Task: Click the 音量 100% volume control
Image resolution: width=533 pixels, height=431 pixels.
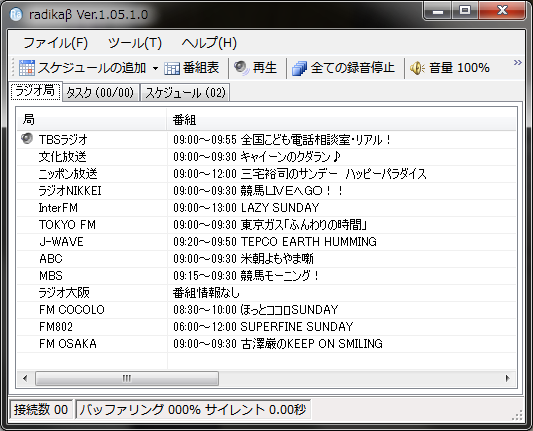Action: click(459, 68)
